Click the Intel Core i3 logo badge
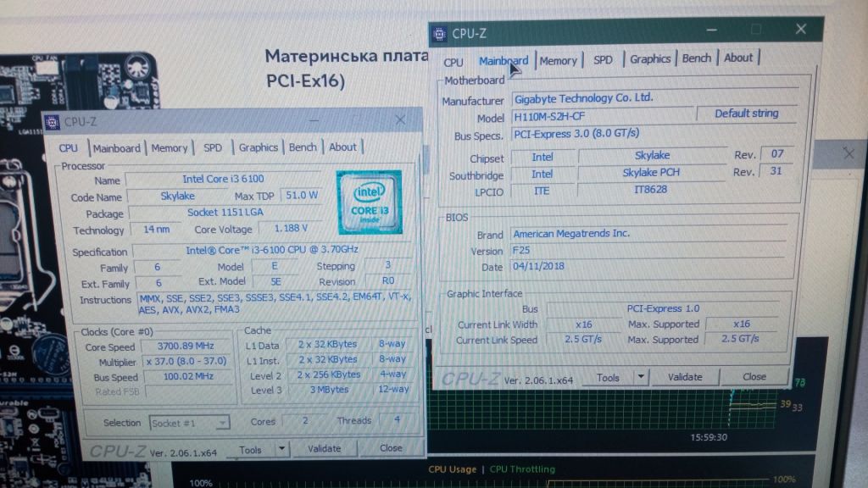The height and width of the screenshot is (488, 868). click(370, 202)
